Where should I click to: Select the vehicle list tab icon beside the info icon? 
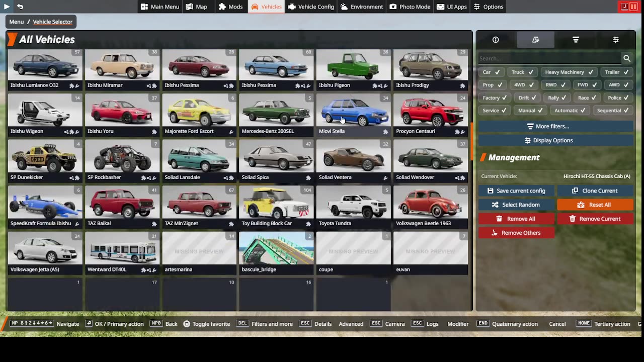point(536,40)
